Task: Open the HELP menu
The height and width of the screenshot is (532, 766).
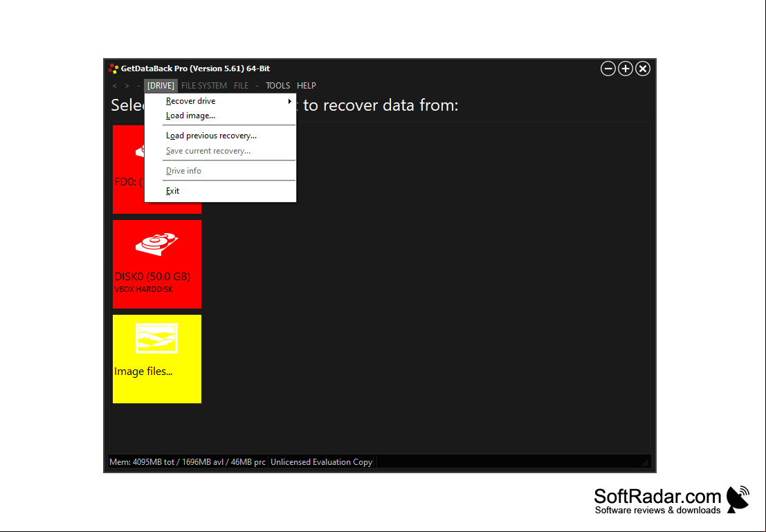Action: click(x=307, y=86)
